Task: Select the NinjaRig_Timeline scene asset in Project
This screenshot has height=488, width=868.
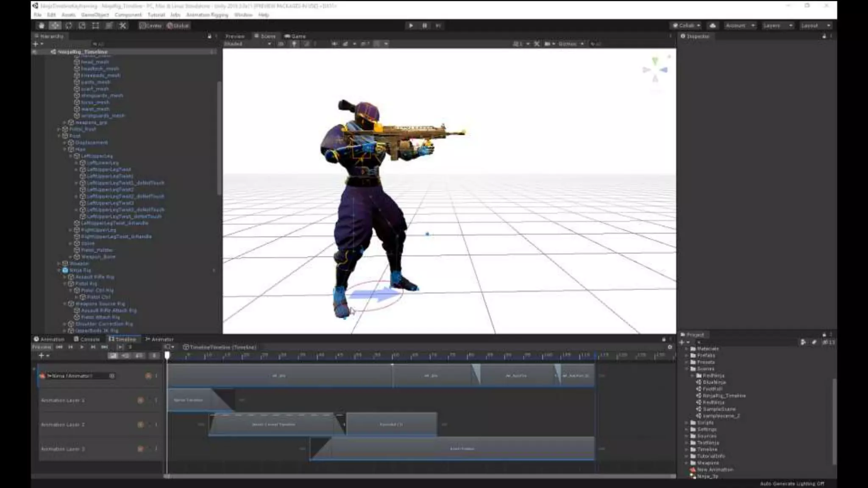Action: pyautogui.click(x=723, y=396)
